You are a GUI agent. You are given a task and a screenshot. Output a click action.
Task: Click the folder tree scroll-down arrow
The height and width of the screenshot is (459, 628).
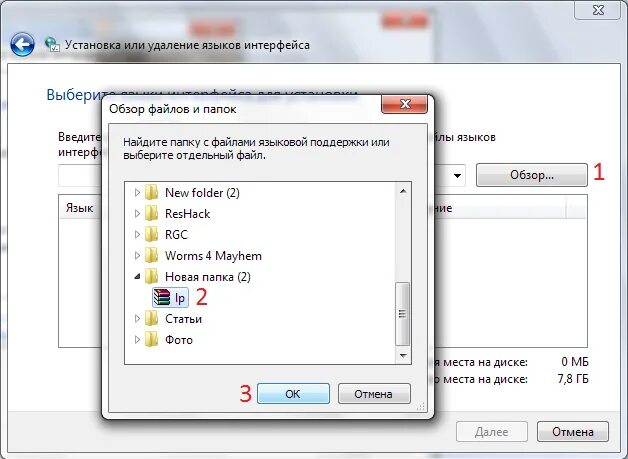pos(403,355)
